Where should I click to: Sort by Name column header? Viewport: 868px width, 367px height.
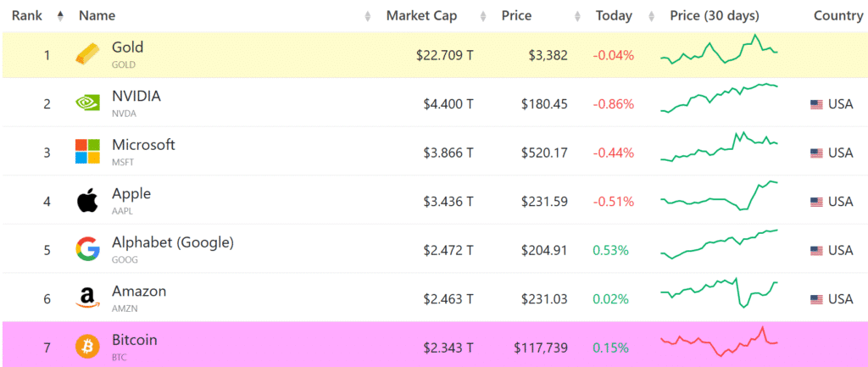click(97, 16)
